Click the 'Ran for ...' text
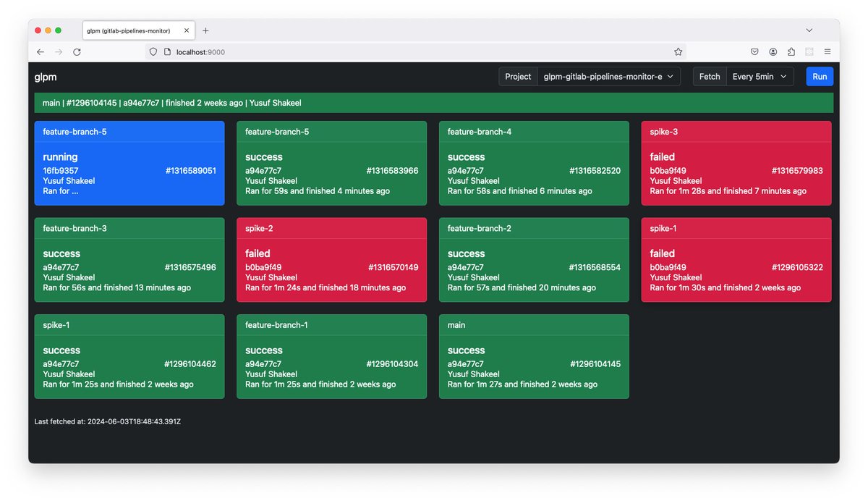The width and height of the screenshot is (868, 501). pos(60,191)
